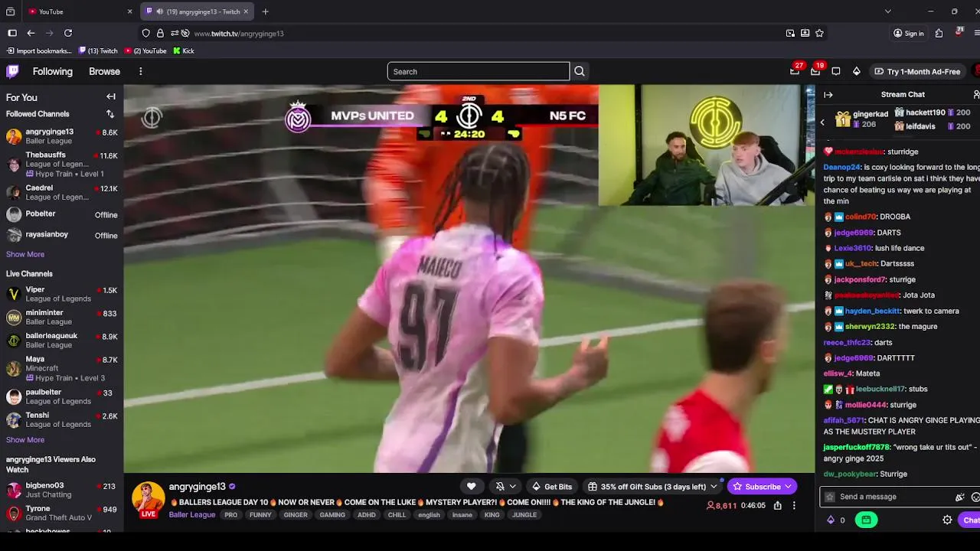Screen dimensions: 980x551
Task: Open ballerleagueuk channel in sidebar
Action: click(x=61, y=340)
